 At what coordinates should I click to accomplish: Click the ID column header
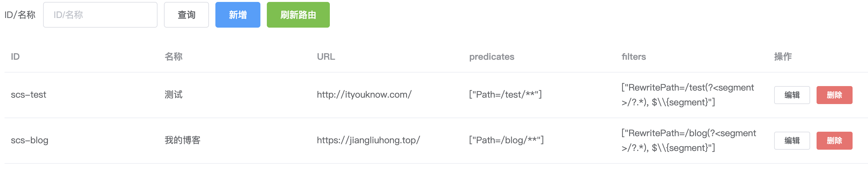pos(15,57)
